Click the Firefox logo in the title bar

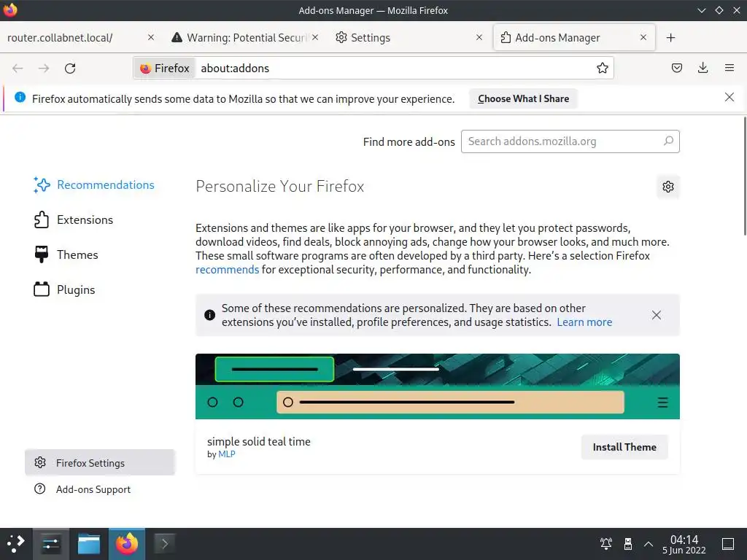[10, 10]
